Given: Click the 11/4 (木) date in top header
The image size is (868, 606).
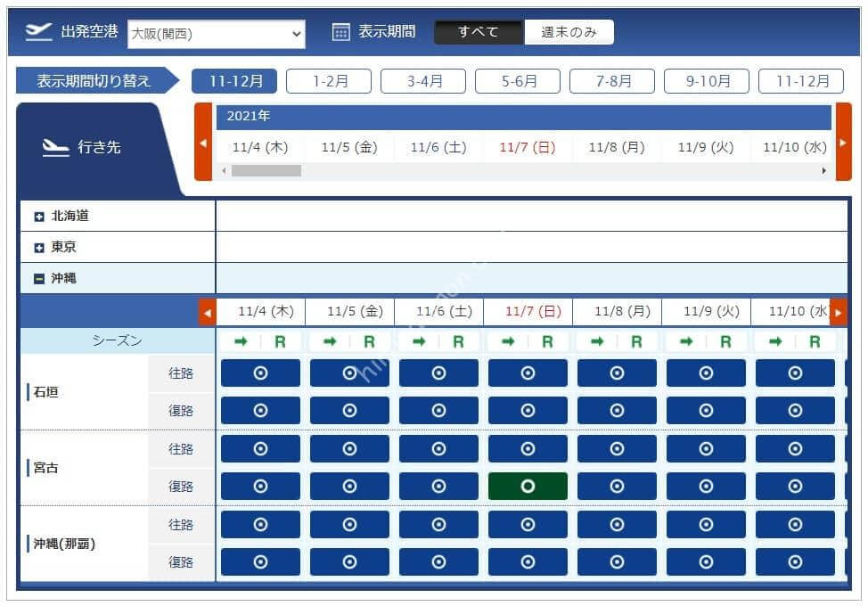Looking at the screenshot, I should (260, 147).
